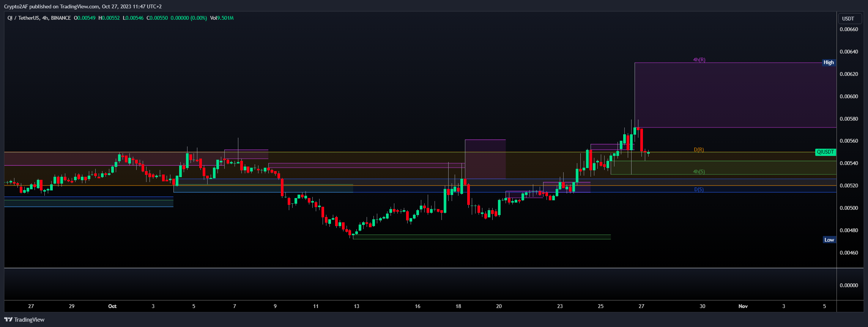Click the 0.00660 price axis value
Viewport: 868px width, 327px height.
[849, 29]
